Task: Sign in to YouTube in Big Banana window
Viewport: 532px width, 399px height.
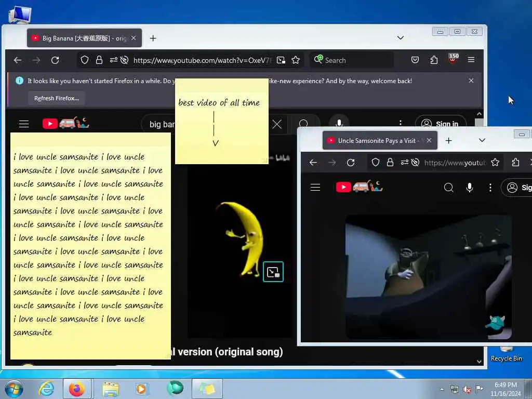Action: tap(440, 123)
